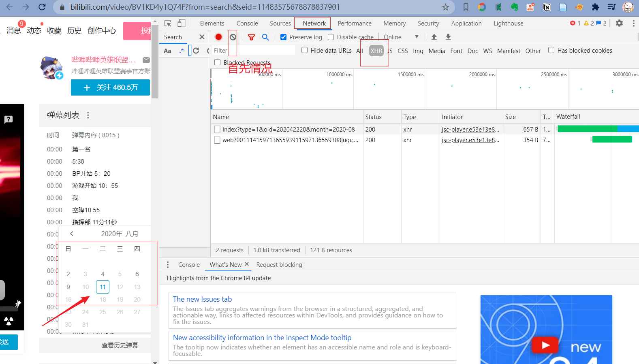Screen dimensions: 639x364
Task: Click the Waterfall column header
Action: 568,117
